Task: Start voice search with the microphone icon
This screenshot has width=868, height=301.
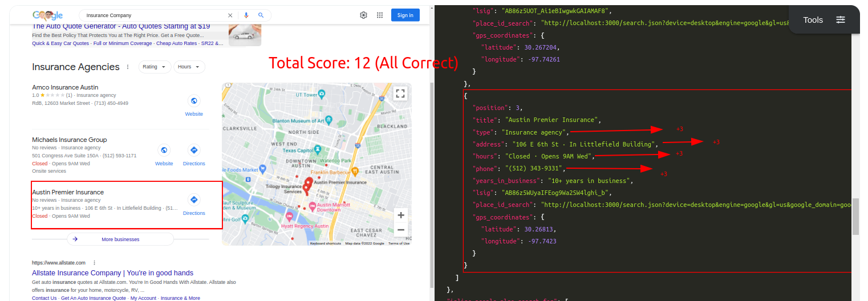Action: coord(246,15)
